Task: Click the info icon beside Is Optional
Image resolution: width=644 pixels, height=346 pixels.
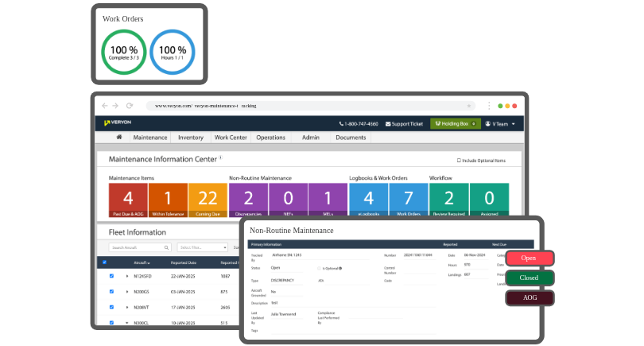Action: (340, 268)
